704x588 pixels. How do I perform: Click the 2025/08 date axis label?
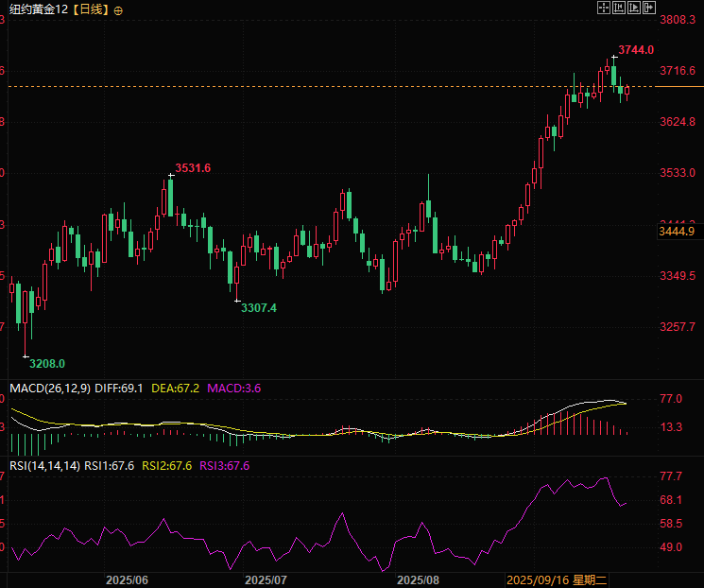pos(418,579)
